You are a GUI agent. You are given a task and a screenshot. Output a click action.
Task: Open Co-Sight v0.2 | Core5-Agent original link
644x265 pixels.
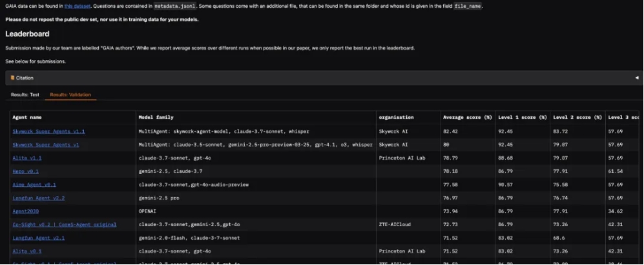(x=65, y=224)
